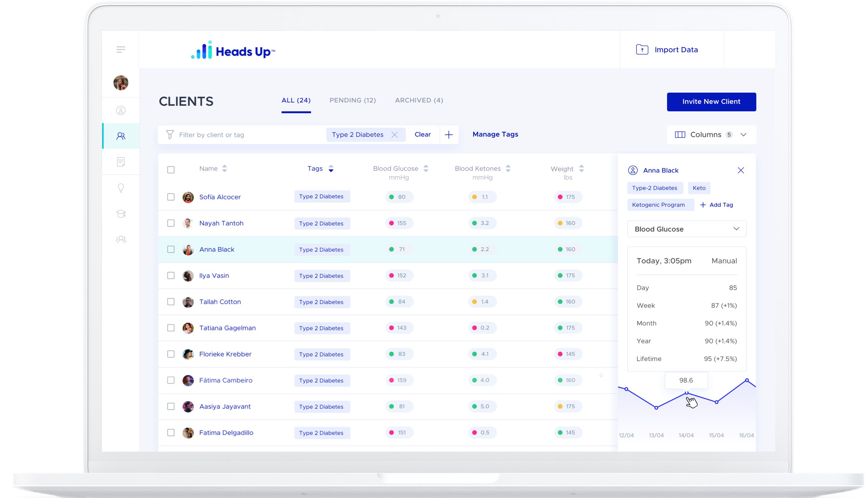The width and height of the screenshot is (868, 498).
Task: Check the box for Sofía Alcocer
Action: [x=171, y=197]
